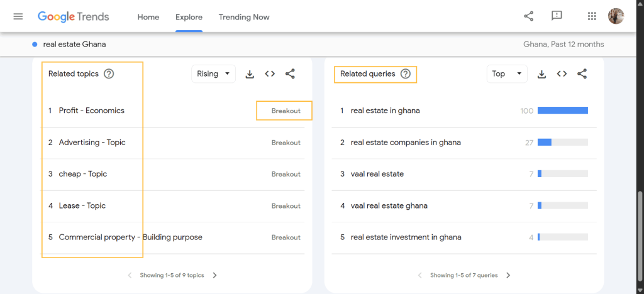Screen dimensions: 644x294
Task: Click the Google Trends logo
Action: click(x=73, y=17)
